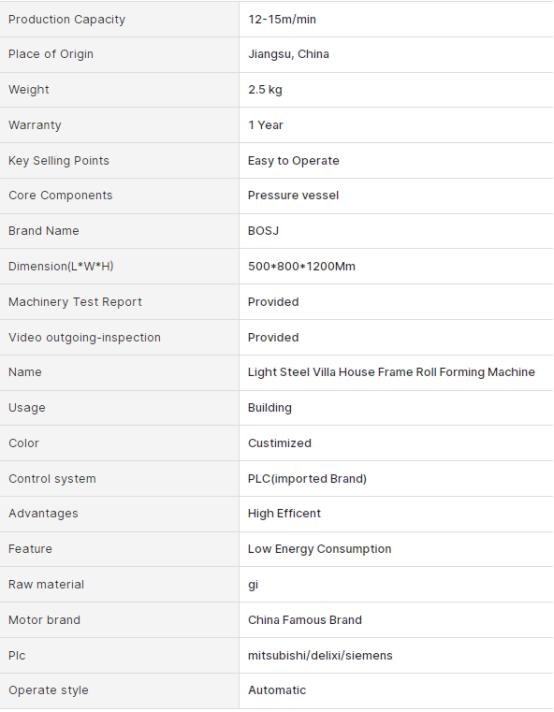
Task: Click the Custimized color value
Action: coord(280,443)
